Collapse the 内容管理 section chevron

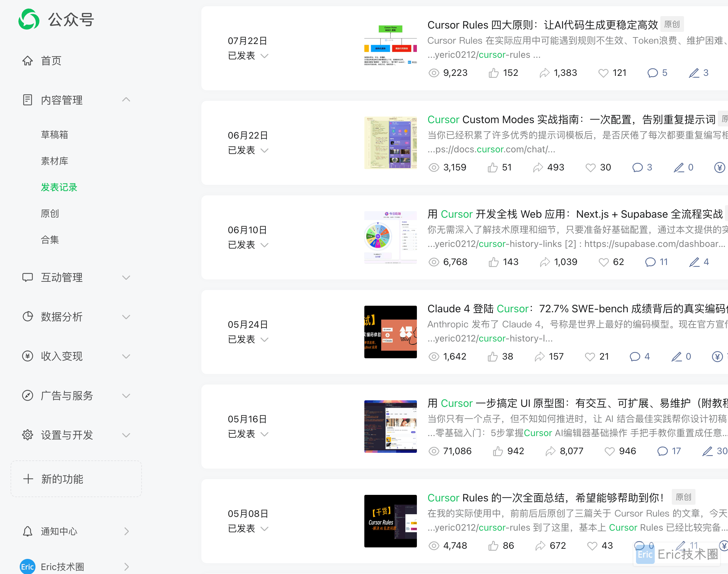(x=126, y=99)
